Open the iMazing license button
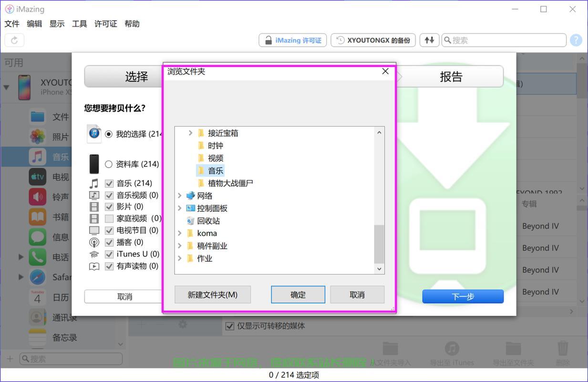This screenshot has width=588, height=382. point(292,40)
